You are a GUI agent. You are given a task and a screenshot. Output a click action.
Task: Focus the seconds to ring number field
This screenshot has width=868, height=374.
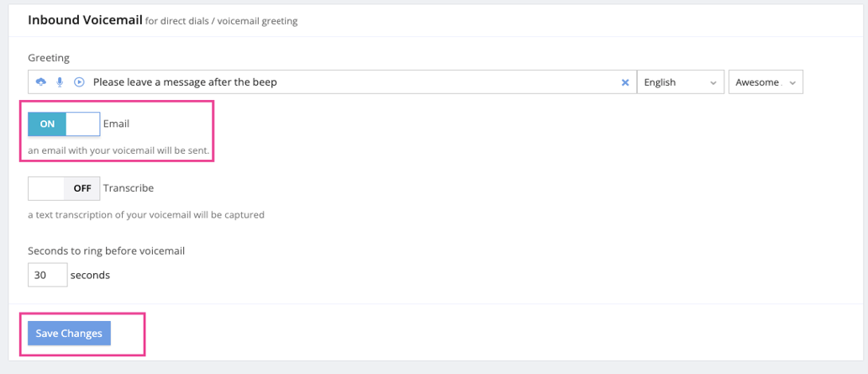47,275
